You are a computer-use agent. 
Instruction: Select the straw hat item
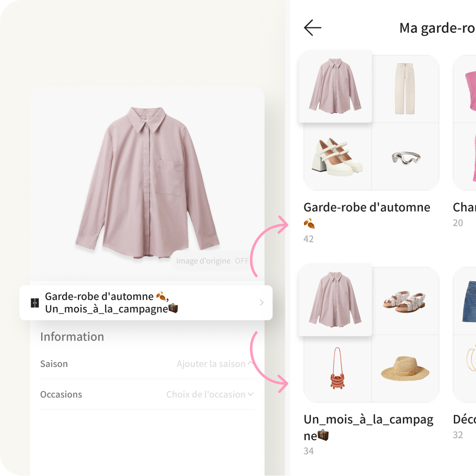pos(405,369)
